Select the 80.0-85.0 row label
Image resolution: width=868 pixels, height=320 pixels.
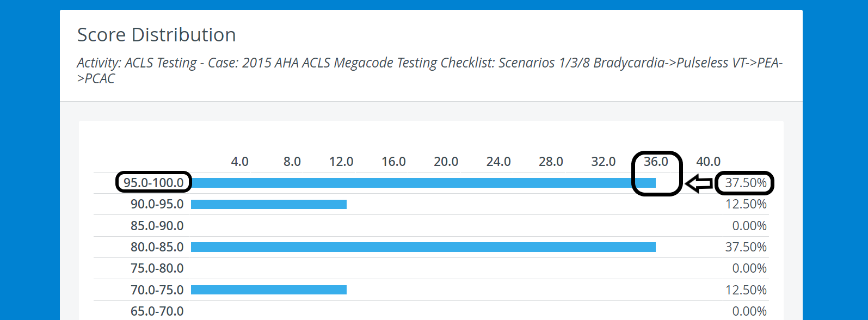coord(157,247)
